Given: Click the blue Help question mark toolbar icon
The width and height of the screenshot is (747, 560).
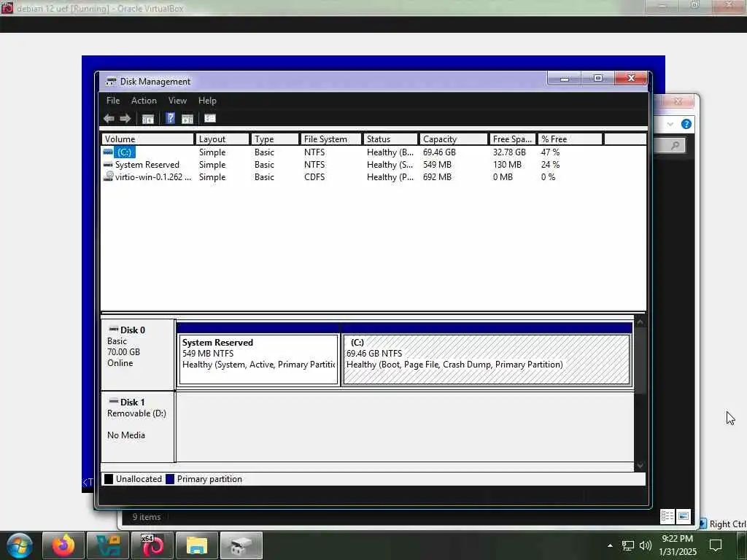Looking at the screenshot, I should (170, 118).
